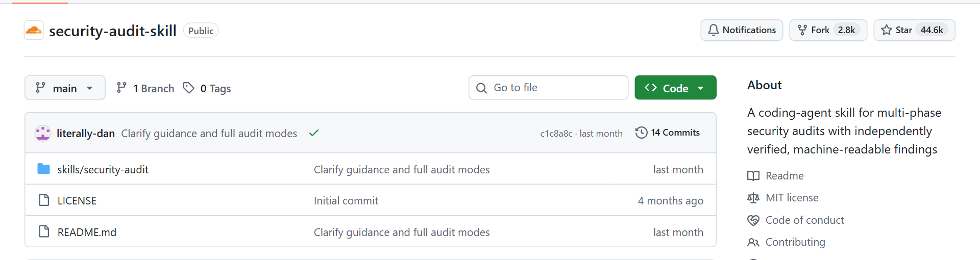Open latest commit message in header row
This screenshot has width=980, height=260.
coord(209,133)
